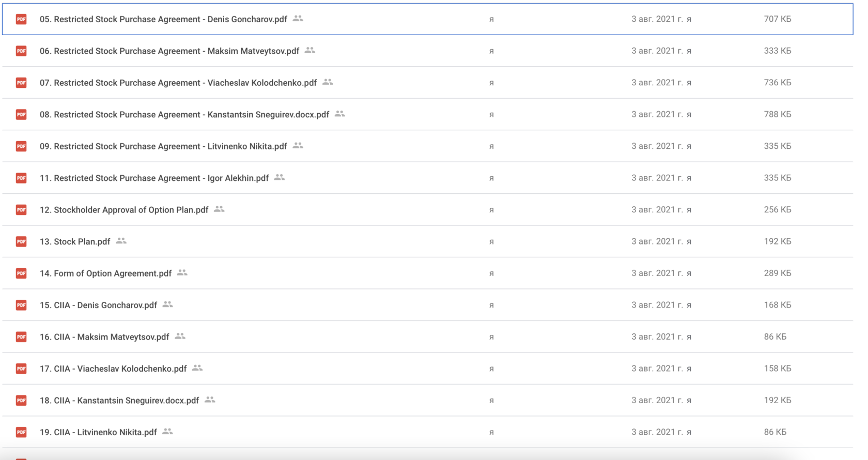
Task: Click shared icon next to 15. CIIA - Denis Goncharov
Action: click(x=168, y=304)
